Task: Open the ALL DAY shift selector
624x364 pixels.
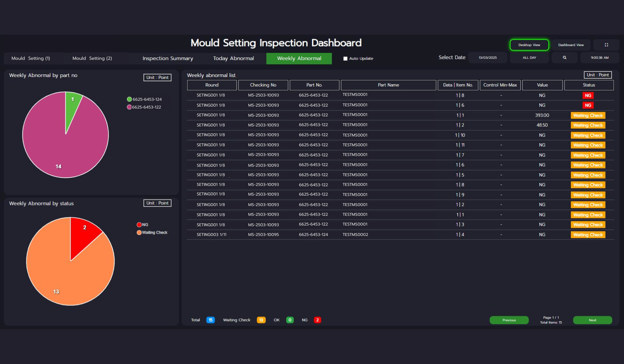Action: point(529,58)
